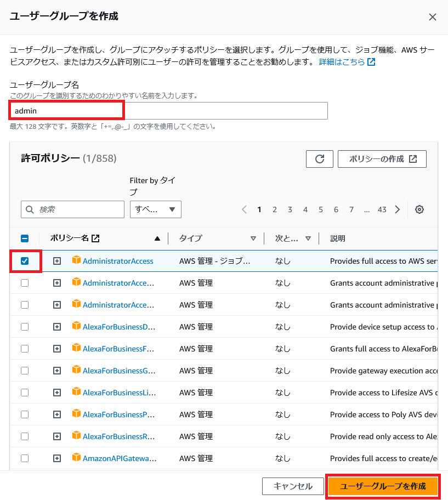The image size is (448, 500).
Task: Expand the AlexaForBusinessG... policy row
Action: click(x=57, y=371)
